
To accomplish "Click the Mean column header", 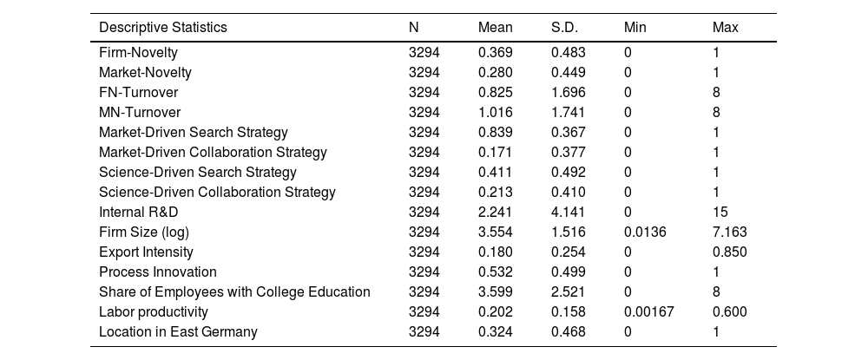I will tap(496, 28).
